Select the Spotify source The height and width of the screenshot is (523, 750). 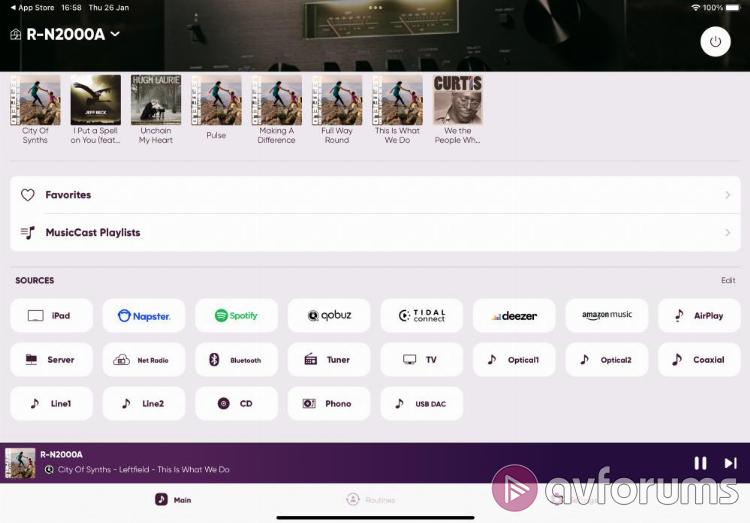(236, 316)
